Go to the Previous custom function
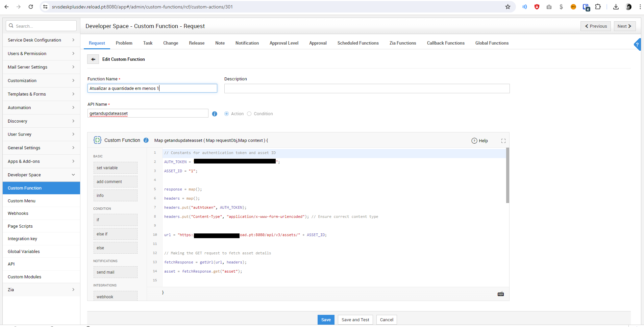This screenshot has height=327, width=644. click(596, 26)
